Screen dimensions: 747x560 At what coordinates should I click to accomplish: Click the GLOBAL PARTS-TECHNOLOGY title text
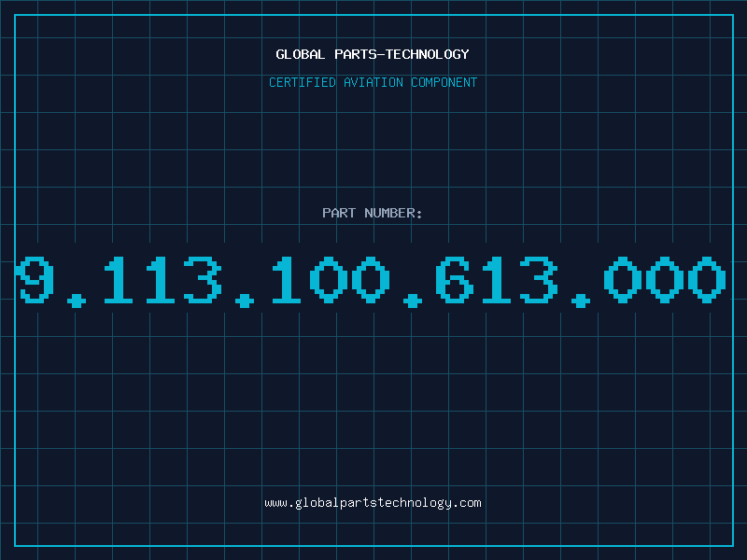(x=373, y=54)
